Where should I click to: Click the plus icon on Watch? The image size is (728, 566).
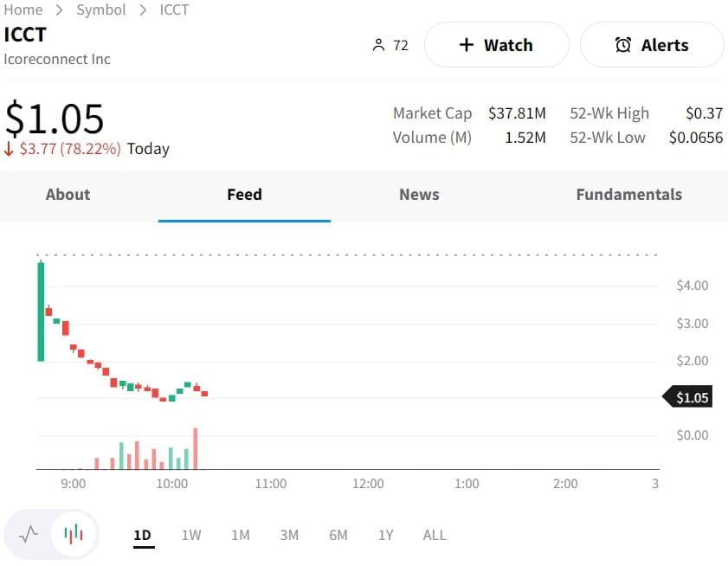coord(466,45)
